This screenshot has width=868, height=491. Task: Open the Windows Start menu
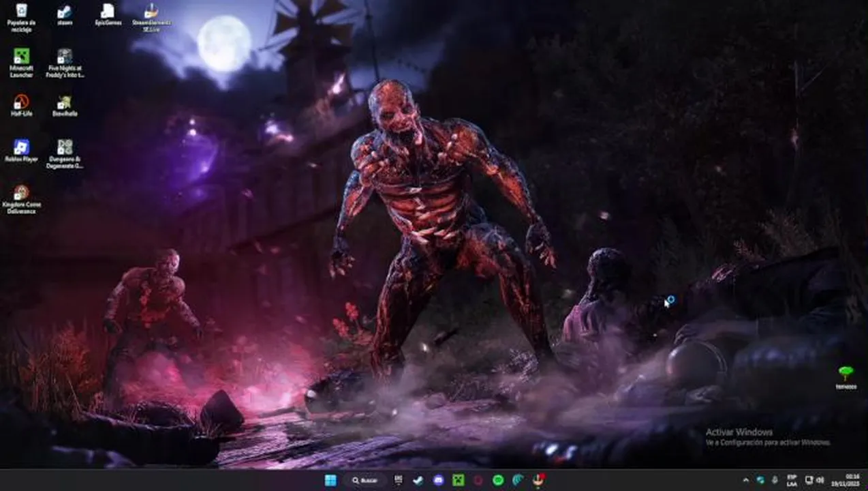(330, 480)
